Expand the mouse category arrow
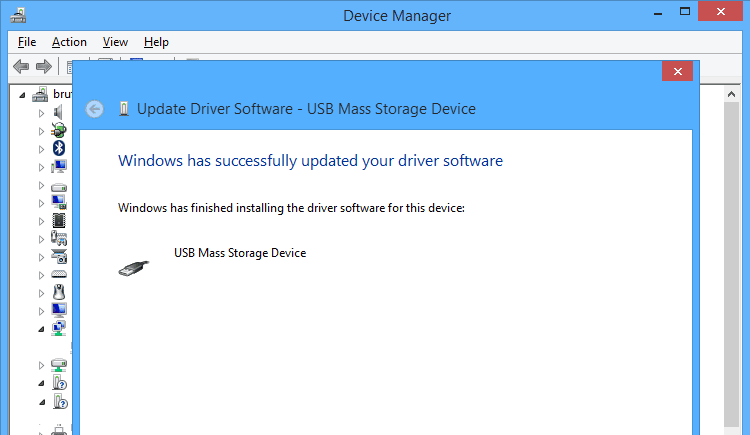 (42, 293)
